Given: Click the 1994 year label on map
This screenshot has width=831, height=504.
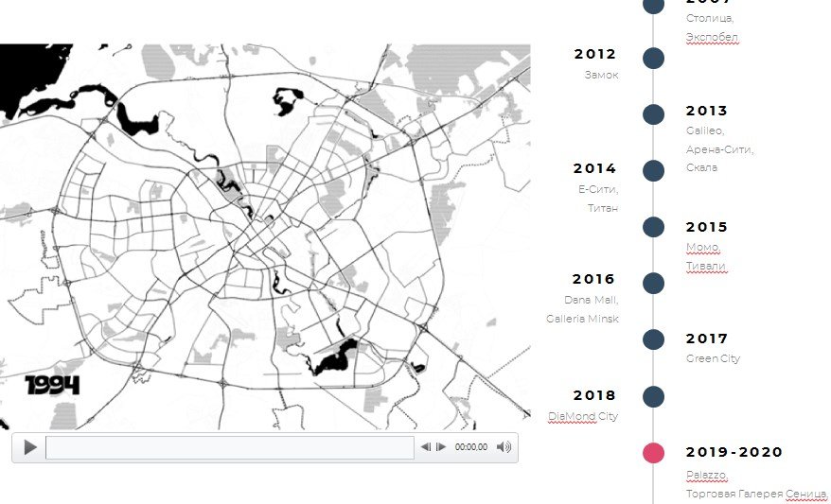Looking at the screenshot, I should coord(52,385).
